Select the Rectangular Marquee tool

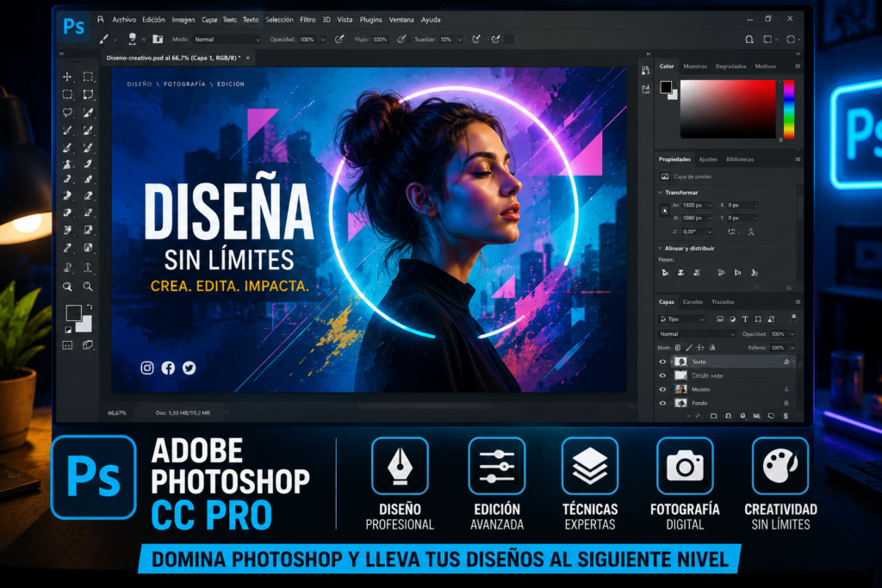click(x=89, y=77)
